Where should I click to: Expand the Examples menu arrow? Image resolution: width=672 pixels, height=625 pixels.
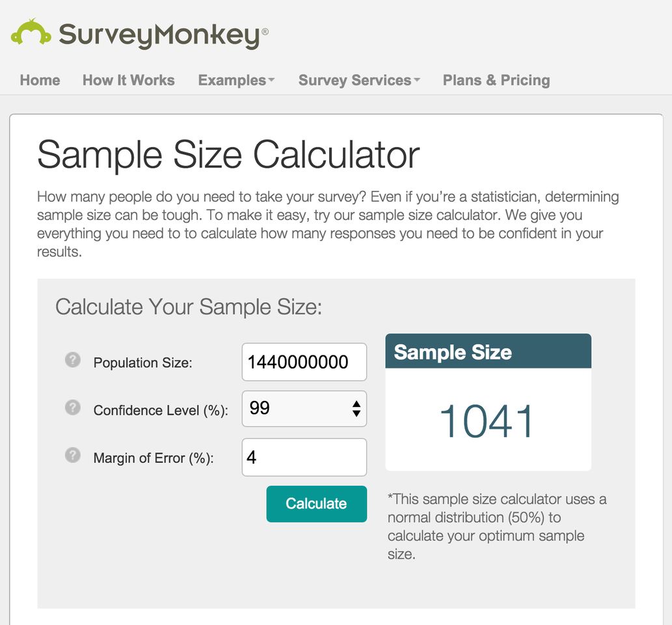click(271, 80)
